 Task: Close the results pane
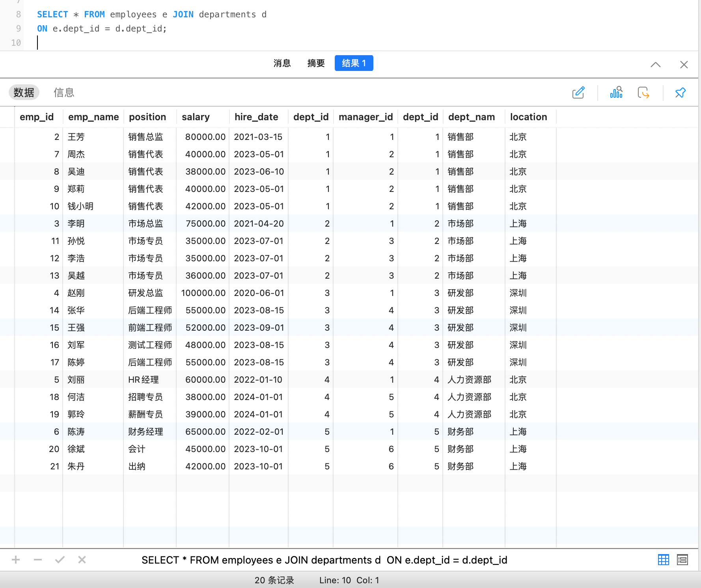point(684,65)
